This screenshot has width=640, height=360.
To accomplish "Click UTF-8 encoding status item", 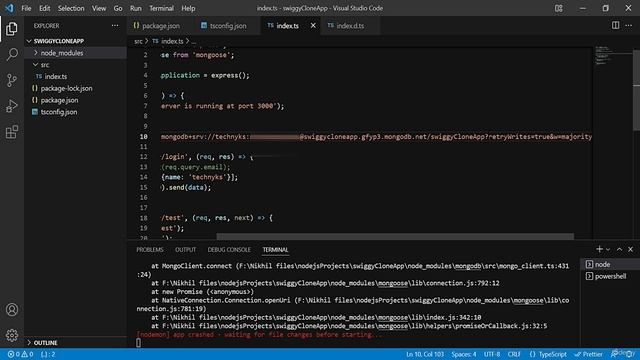I will pyautogui.click(x=492, y=354).
